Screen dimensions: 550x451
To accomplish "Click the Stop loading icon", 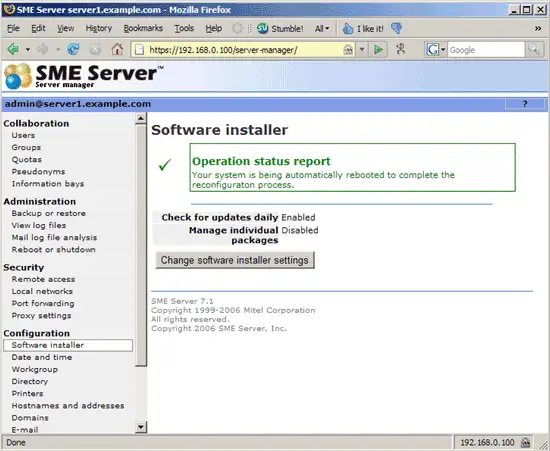I will click(x=95, y=49).
